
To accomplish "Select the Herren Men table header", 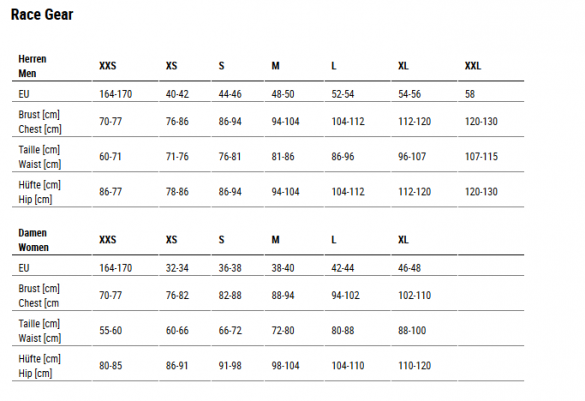I will click(32, 66).
